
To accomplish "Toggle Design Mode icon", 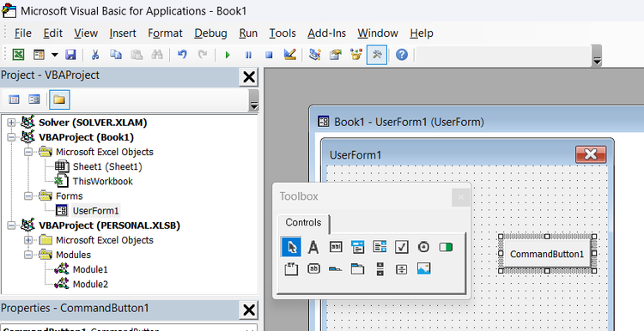I will click(x=290, y=55).
